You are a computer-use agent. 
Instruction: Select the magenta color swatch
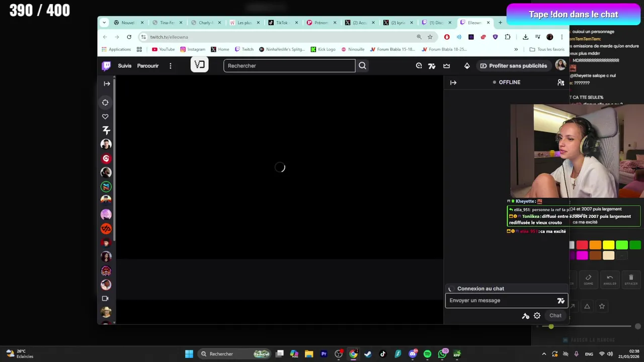click(x=582, y=256)
